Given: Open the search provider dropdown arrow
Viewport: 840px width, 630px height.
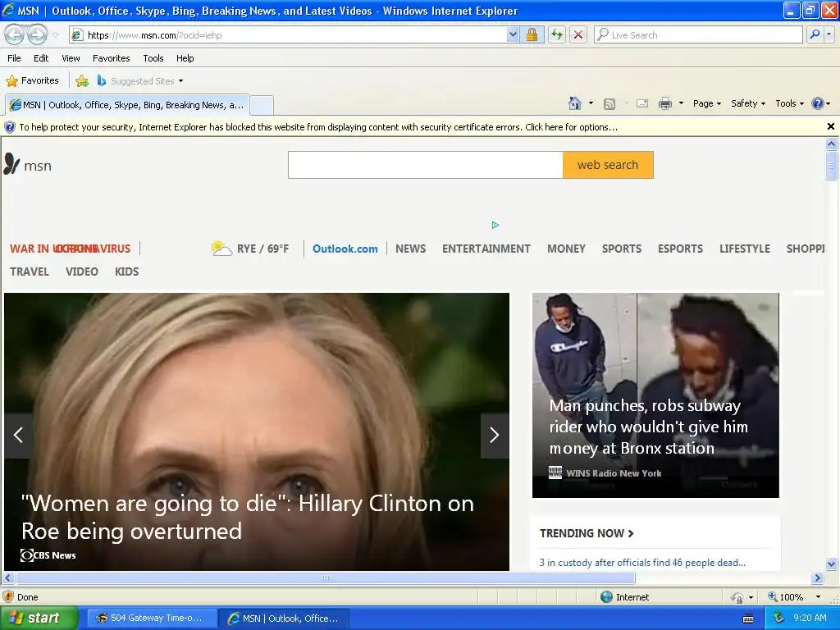Looking at the screenshot, I should 829,34.
